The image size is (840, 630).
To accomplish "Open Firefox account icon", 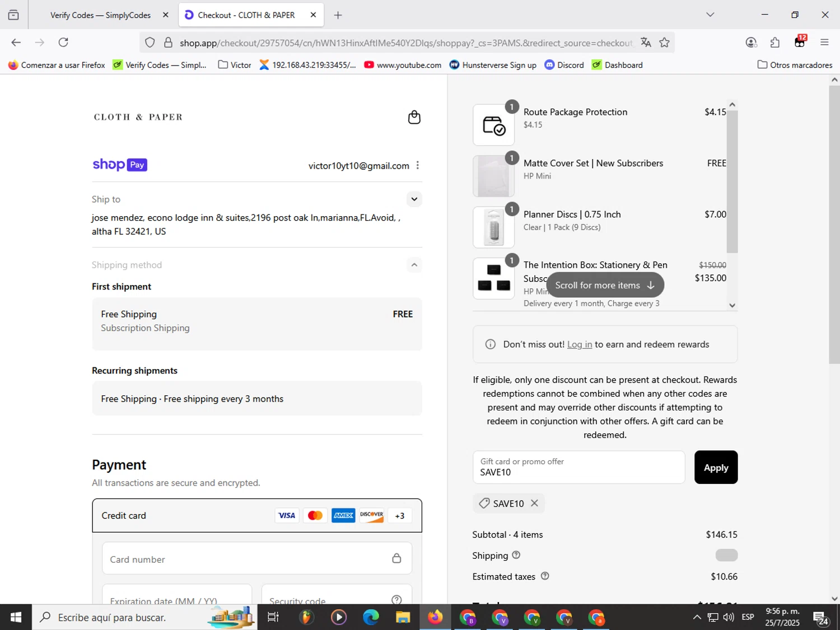I will pyautogui.click(x=752, y=43).
